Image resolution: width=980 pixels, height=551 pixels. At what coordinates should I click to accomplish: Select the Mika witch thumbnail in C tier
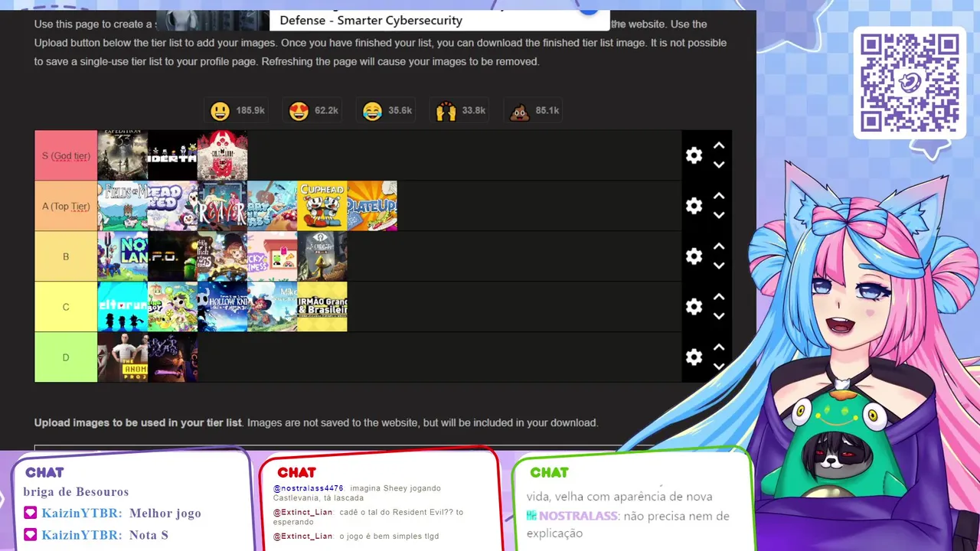[x=272, y=307]
